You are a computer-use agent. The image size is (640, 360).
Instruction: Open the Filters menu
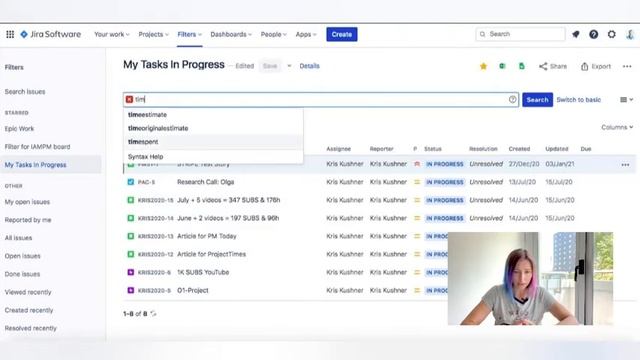pyautogui.click(x=189, y=34)
